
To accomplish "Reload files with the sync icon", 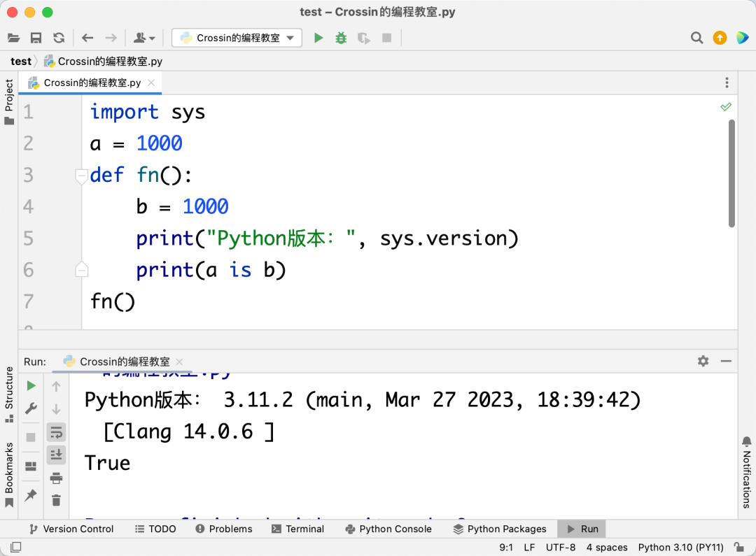I will 59,38.
